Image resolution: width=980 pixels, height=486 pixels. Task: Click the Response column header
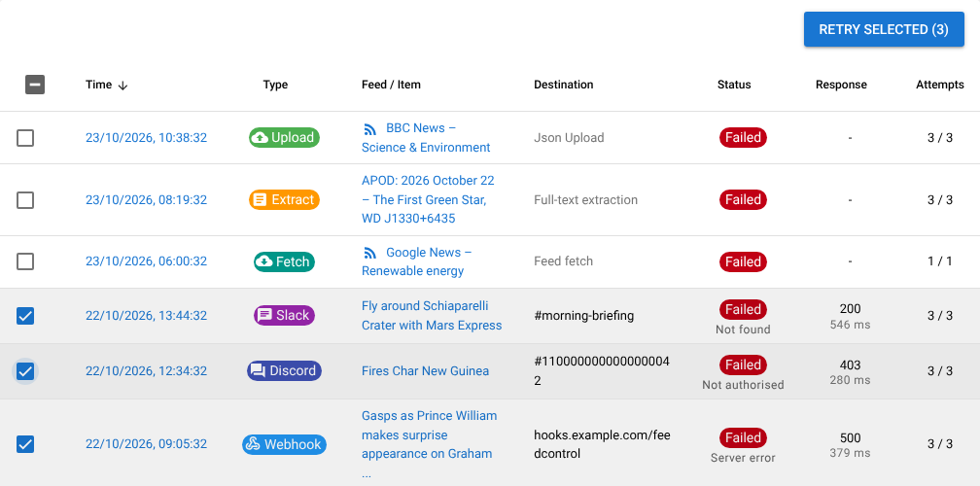[x=841, y=85]
